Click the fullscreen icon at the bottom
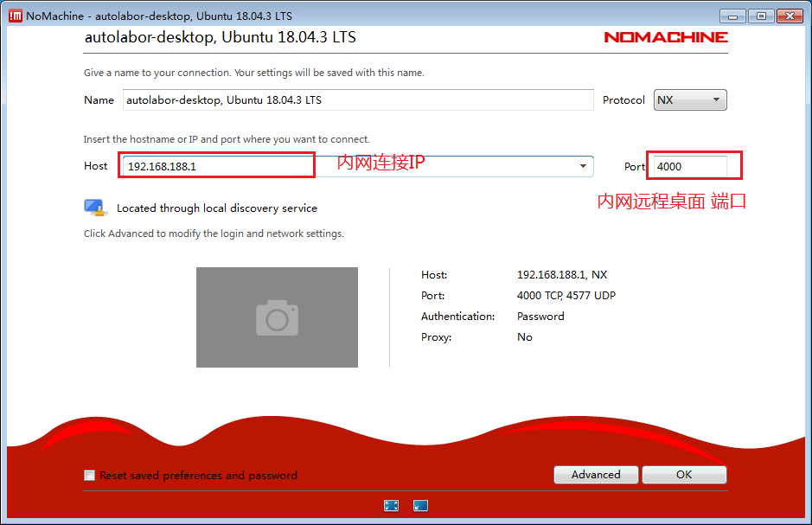Screen dimensions: 812x525 pos(391,506)
